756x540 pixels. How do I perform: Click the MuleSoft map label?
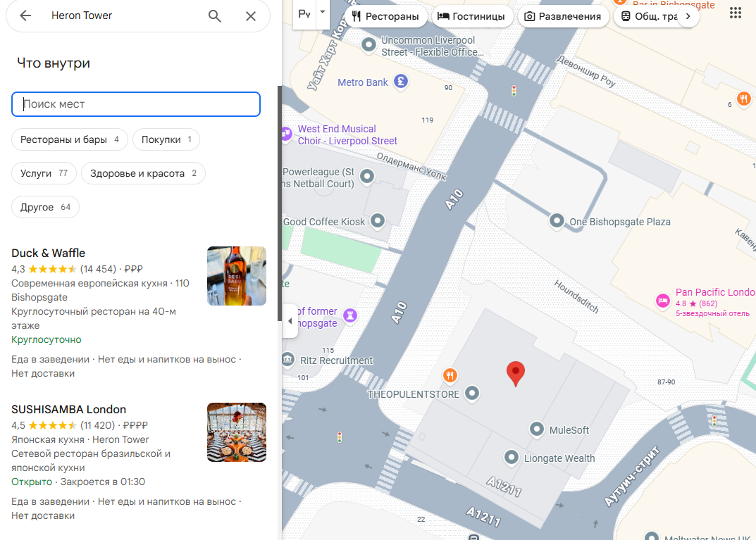click(x=569, y=430)
